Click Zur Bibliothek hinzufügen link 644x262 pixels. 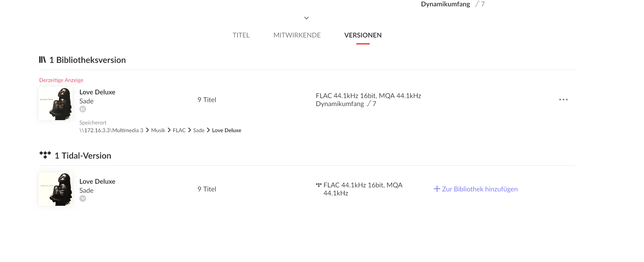480,189
